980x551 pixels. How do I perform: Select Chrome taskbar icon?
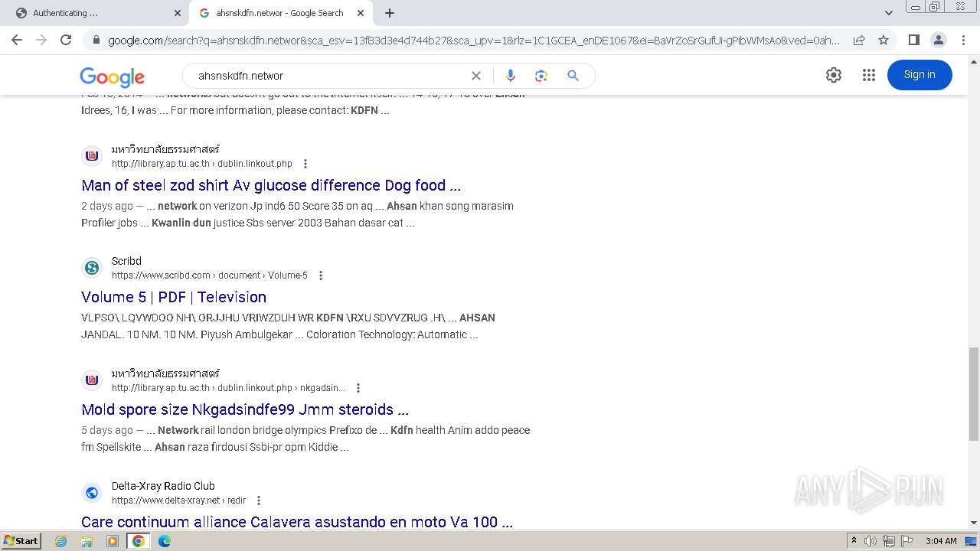139,541
